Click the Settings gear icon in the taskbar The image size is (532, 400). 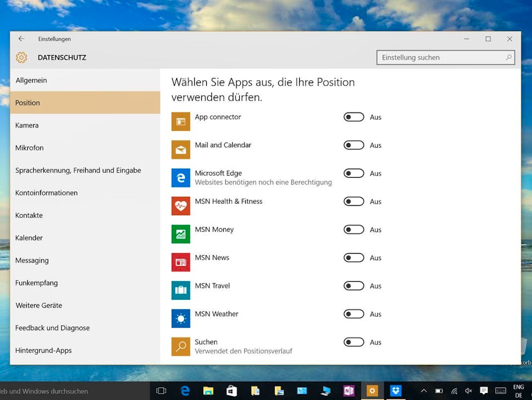(x=372, y=391)
